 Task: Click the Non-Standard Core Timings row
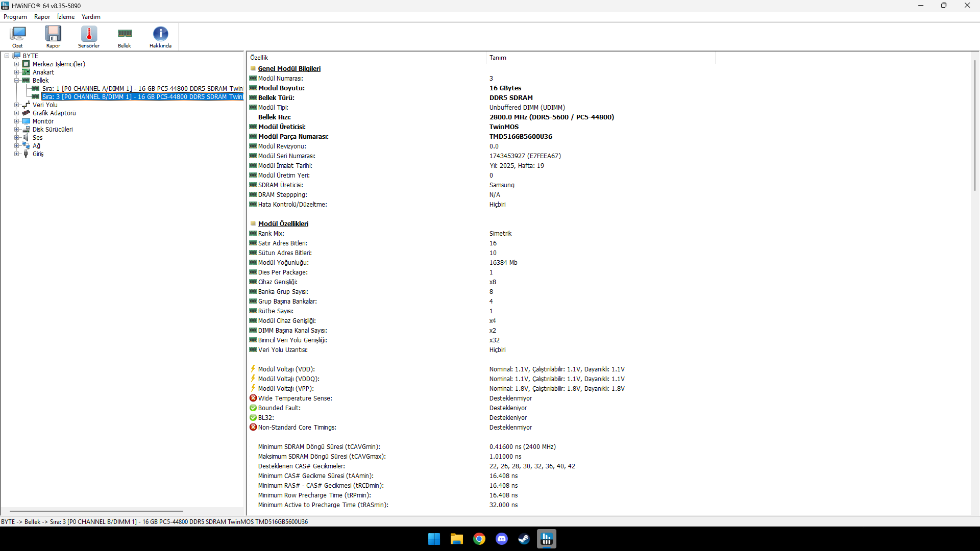(482, 428)
